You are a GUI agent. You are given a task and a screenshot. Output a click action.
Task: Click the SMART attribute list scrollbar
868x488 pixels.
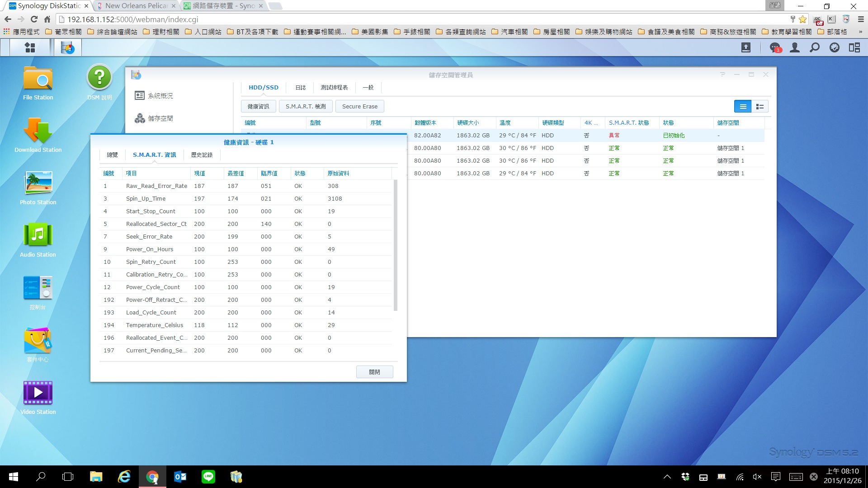click(396, 245)
